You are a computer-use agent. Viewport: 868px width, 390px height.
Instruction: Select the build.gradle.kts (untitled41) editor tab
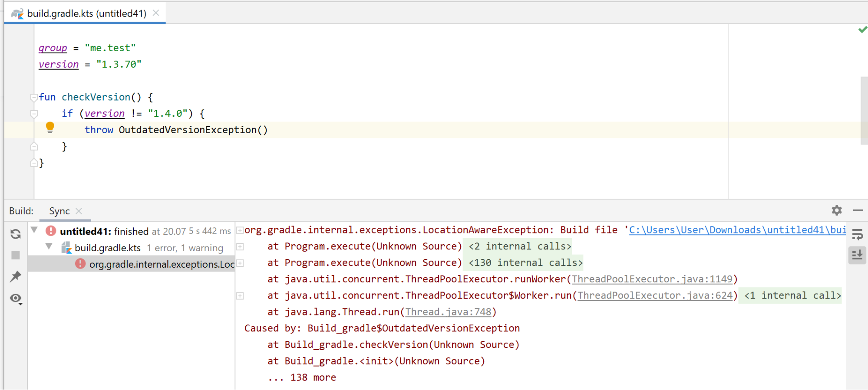85,13
